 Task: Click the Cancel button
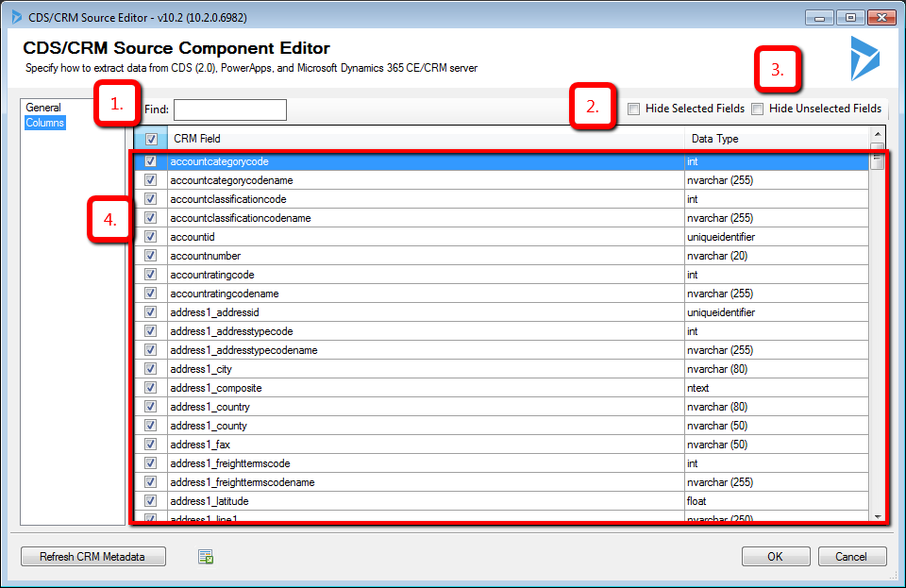click(x=851, y=557)
